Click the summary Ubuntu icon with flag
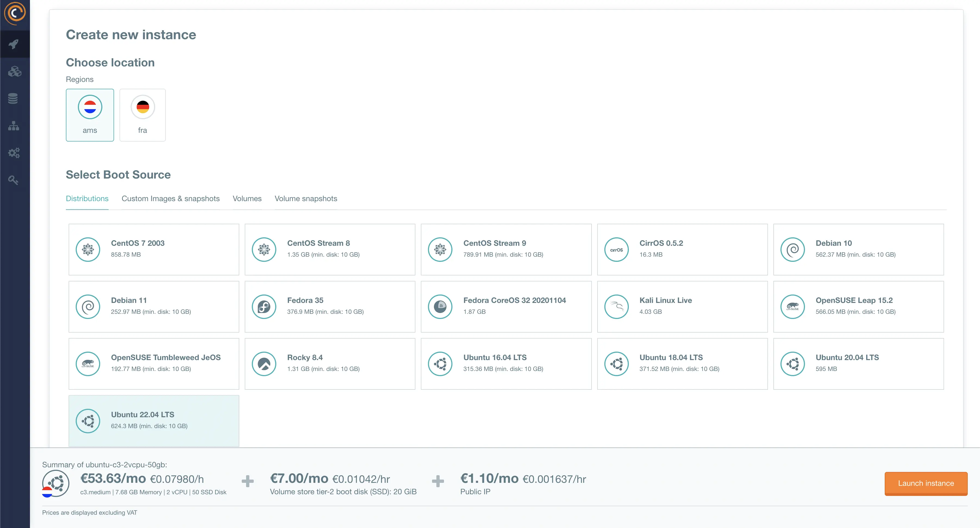The height and width of the screenshot is (528, 980). (56, 483)
